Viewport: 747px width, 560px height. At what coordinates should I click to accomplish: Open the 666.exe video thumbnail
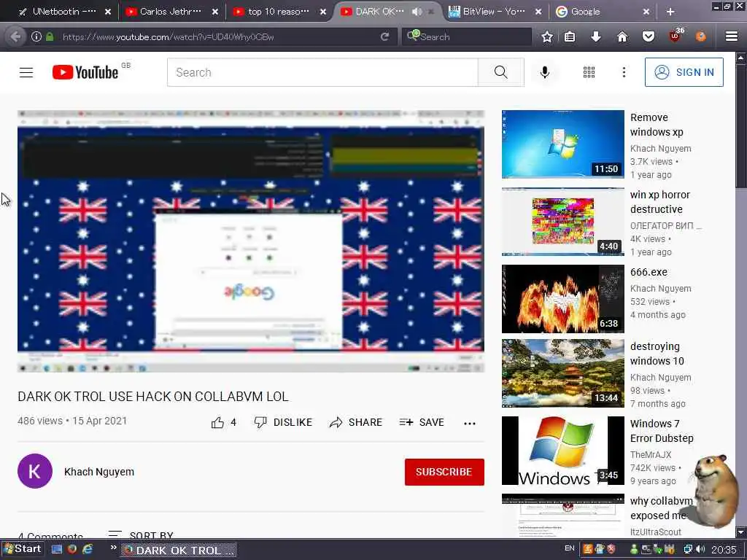[562, 298]
